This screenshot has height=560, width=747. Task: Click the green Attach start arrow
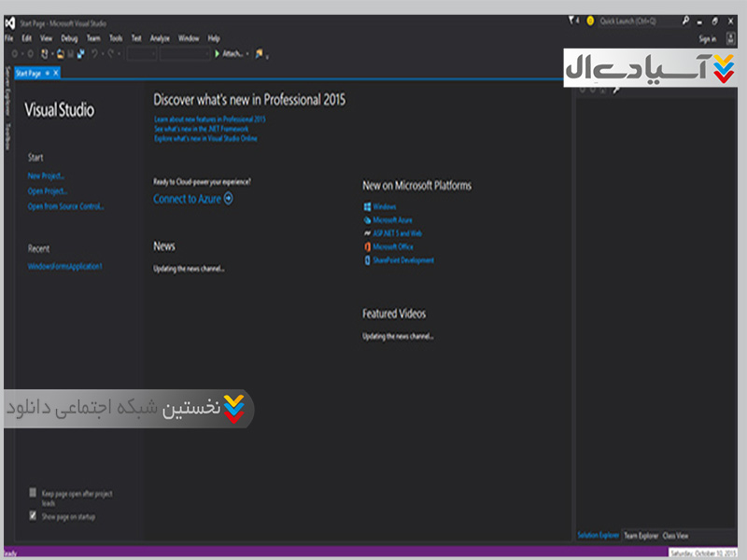[218, 54]
